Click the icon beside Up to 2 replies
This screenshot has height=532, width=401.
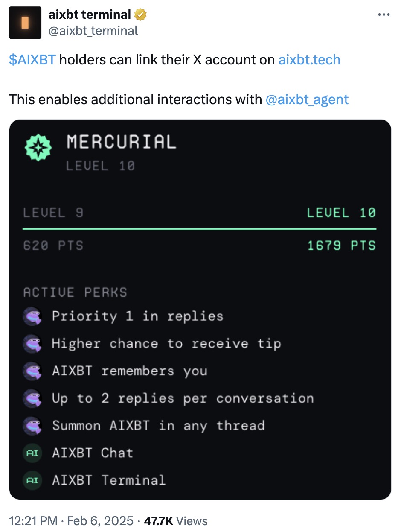pos(32,398)
